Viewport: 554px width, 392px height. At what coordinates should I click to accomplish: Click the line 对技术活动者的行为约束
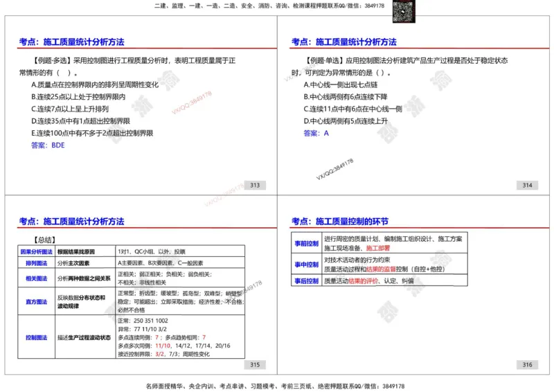pos(357,260)
